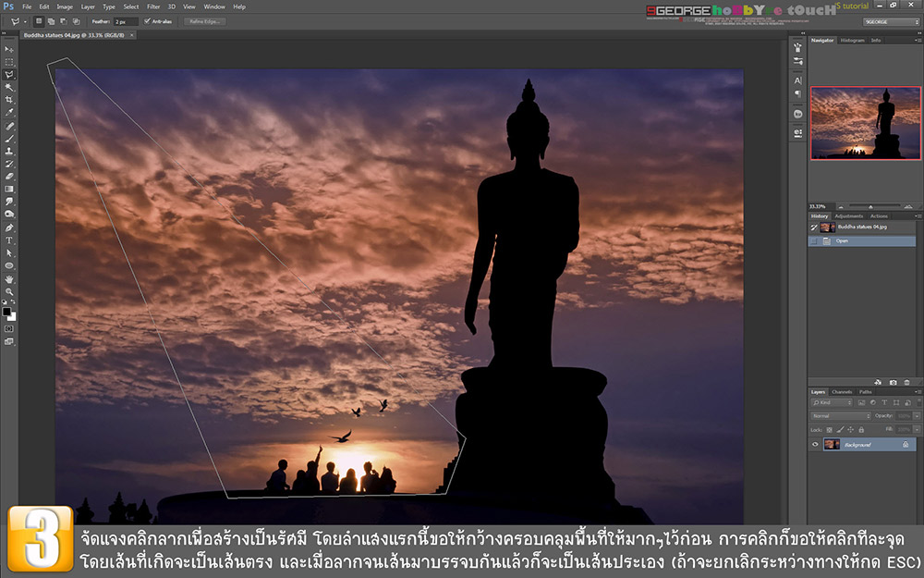Viewport: 924px width, 578px height.
Task: Toggle the type layer filter
Action: 884,402
